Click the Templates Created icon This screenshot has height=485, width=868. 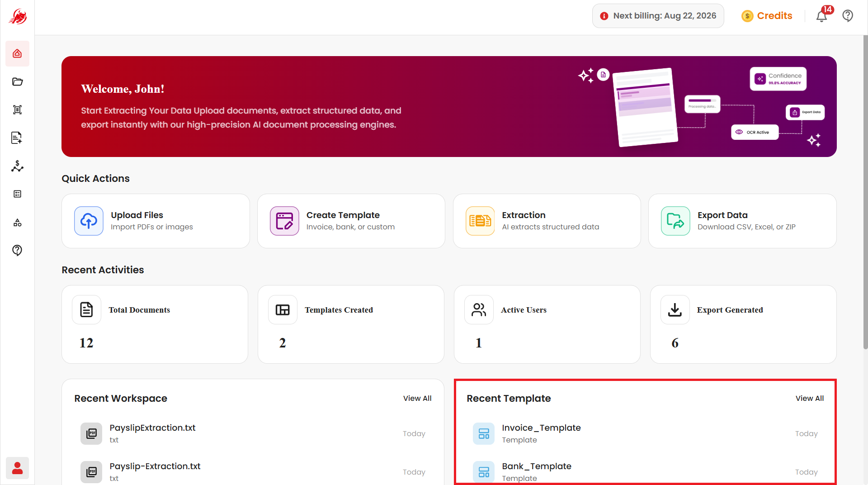[283, 309]
